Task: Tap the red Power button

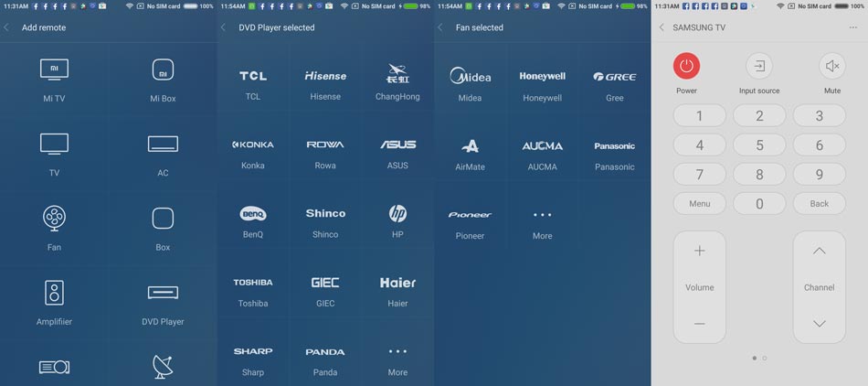Action: click(686, 66)
